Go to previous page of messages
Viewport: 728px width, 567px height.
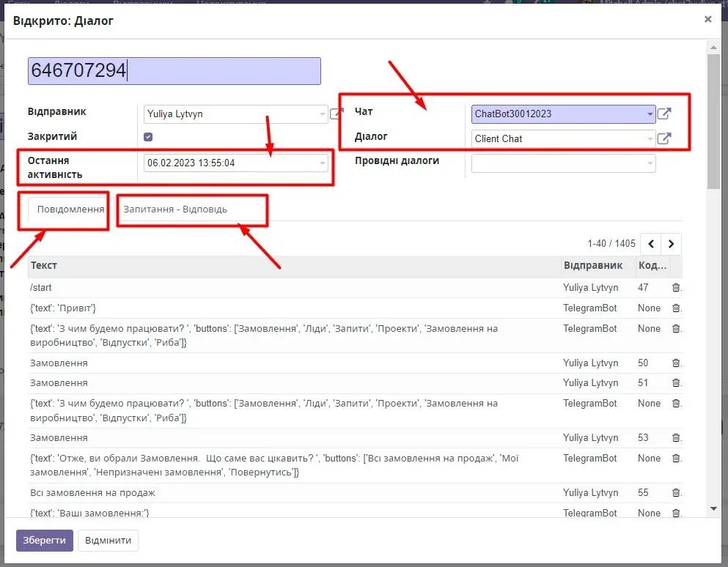click(x=651, y=244)
